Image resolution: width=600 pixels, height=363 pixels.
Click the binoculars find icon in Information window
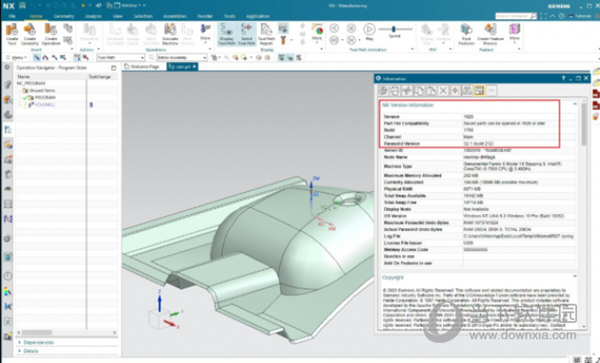467,90
